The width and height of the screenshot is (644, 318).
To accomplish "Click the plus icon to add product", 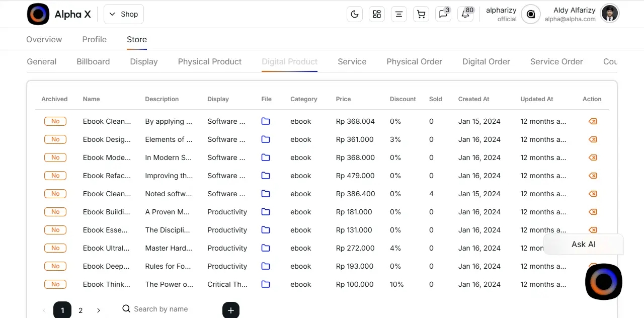I will [x=231, y=310].
